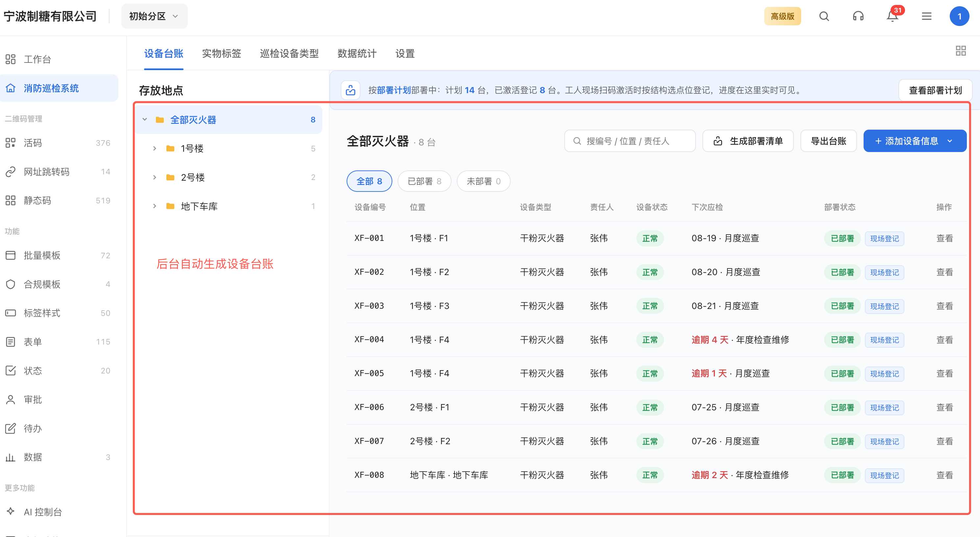
Task: Open 表单 sidebar entry
Action: [x=59, y=342]
